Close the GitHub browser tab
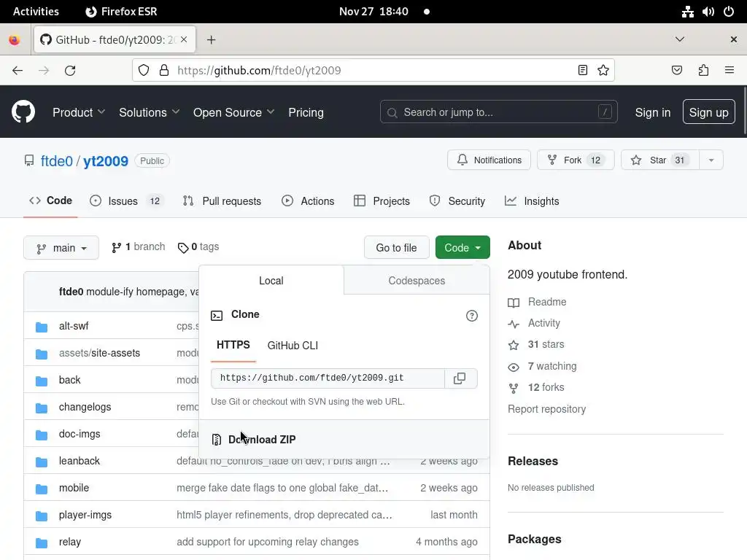Image resolution: width=747 pixels, height=560 pixels. [x=184, y=39]
